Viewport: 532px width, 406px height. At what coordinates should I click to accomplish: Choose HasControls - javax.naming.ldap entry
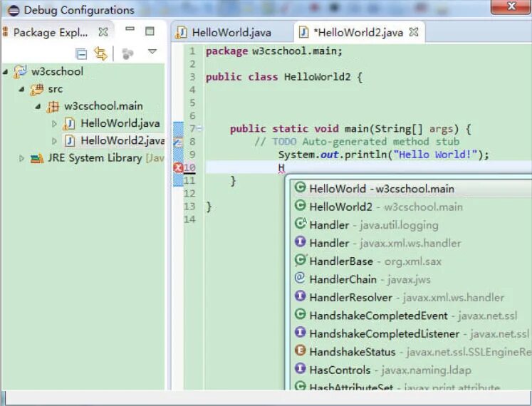[410, 370]
